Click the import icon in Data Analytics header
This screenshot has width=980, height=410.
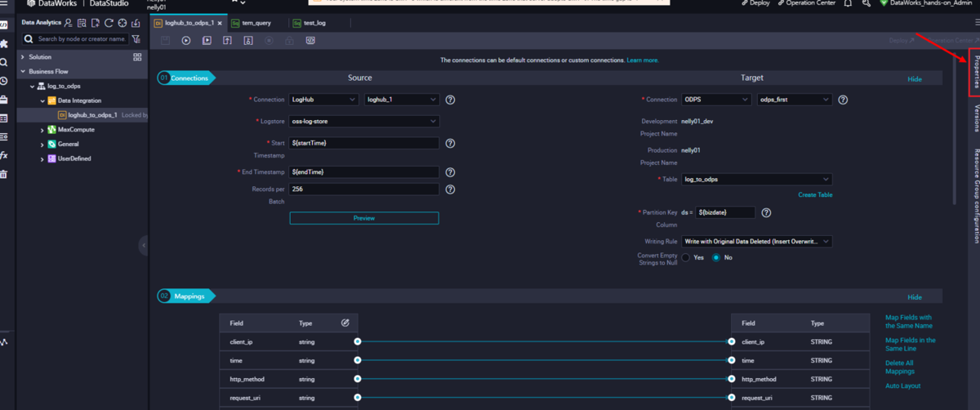click(x=136, y=23)
